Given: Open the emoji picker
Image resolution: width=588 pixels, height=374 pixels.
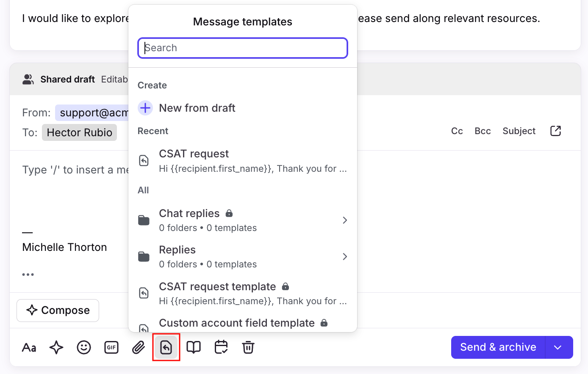Looking at the screenshot, I should (84, 347).
